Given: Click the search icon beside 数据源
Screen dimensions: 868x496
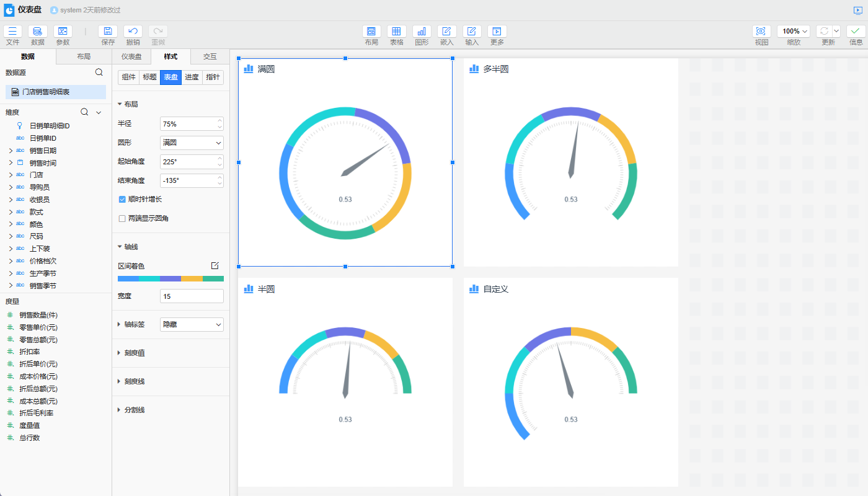Looking at the screenshot, I should point(99,73).
